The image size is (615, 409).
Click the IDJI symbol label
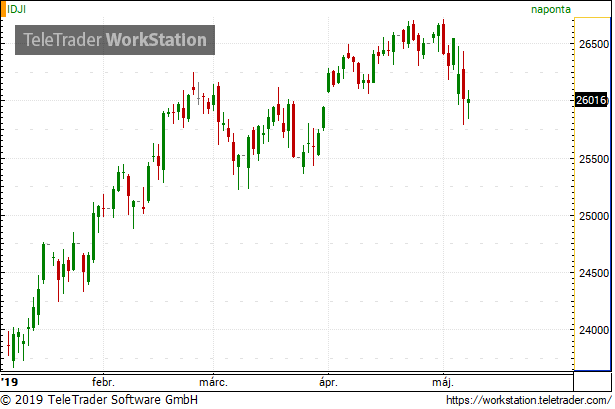16,9
